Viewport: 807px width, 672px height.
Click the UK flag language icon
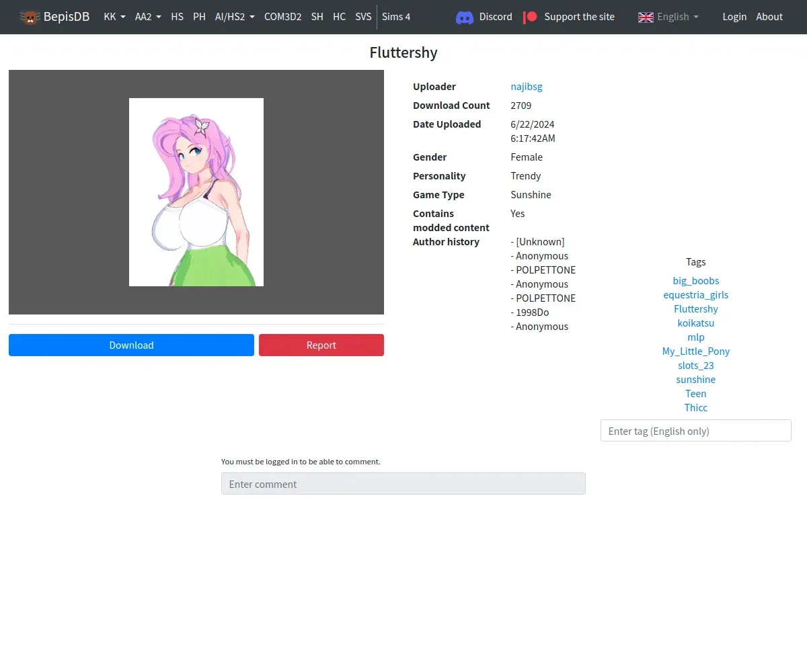(646, 17)
